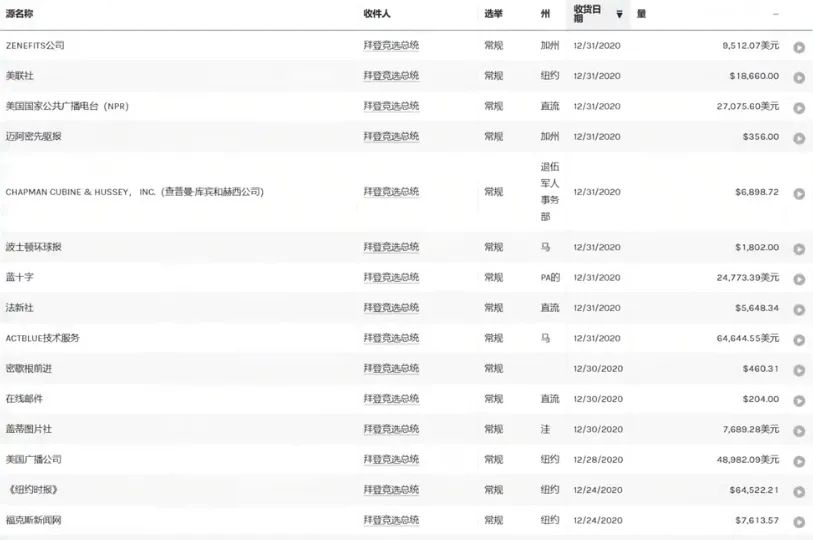The height and width of the screenshot is (540, 813).
Task: Select amount $64,522.21
Action: coord(754,490)
